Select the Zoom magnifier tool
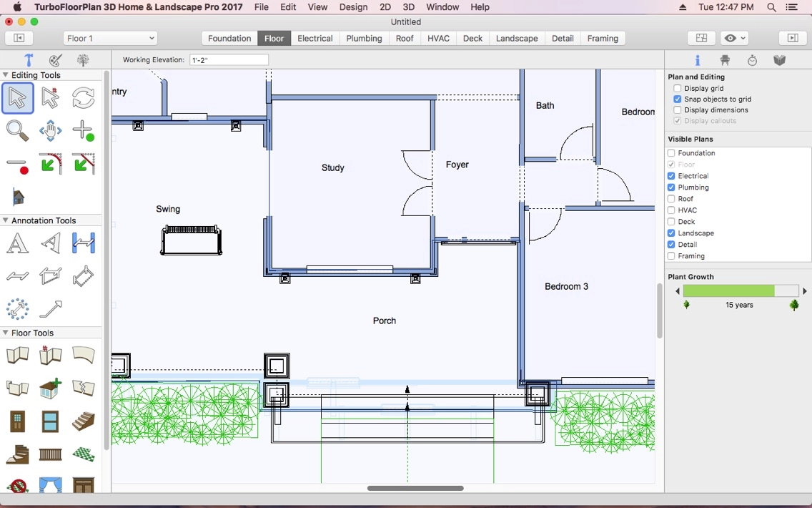 point(17,131)
